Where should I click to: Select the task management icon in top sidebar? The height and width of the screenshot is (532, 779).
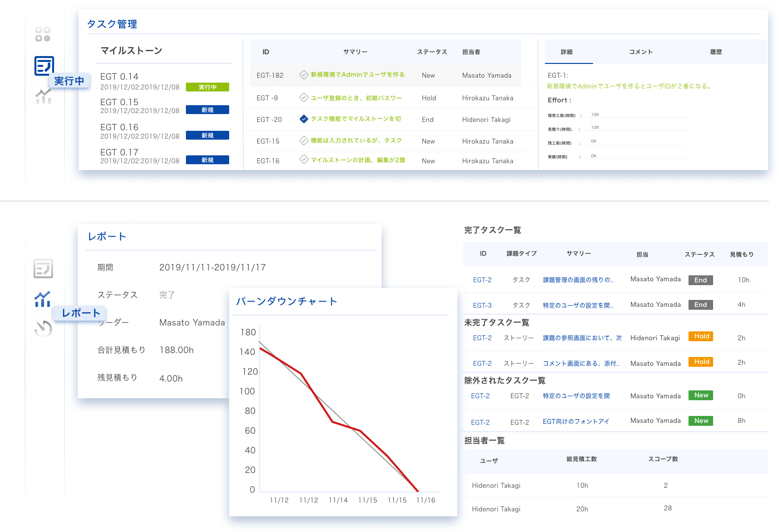[x=44, y=65]
